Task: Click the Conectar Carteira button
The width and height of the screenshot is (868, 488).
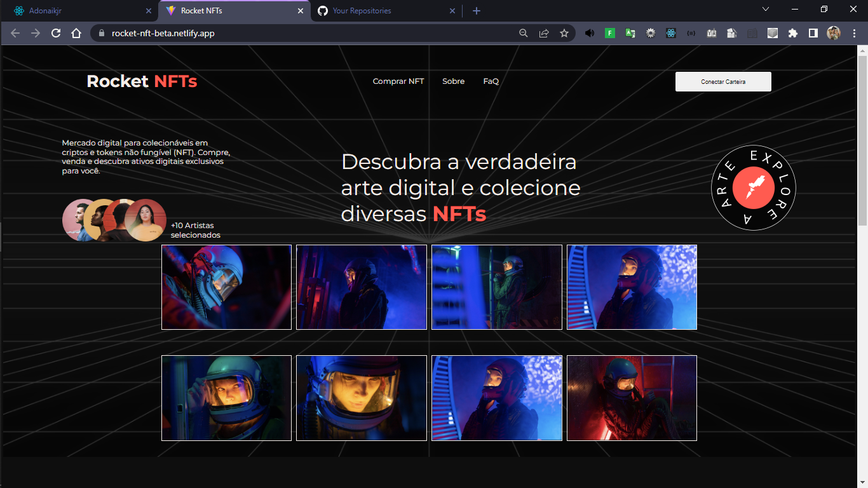Action: (723, 81)
